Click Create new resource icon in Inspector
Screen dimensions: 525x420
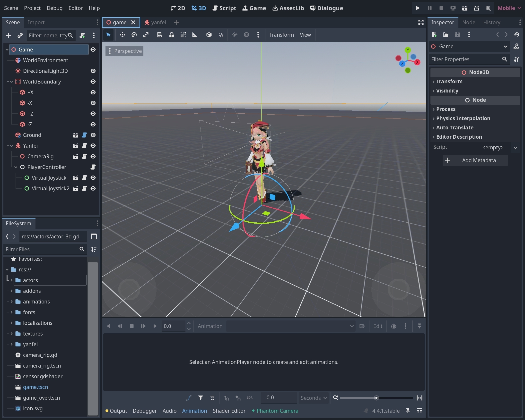pyautogui.click(x=434, y=34)
